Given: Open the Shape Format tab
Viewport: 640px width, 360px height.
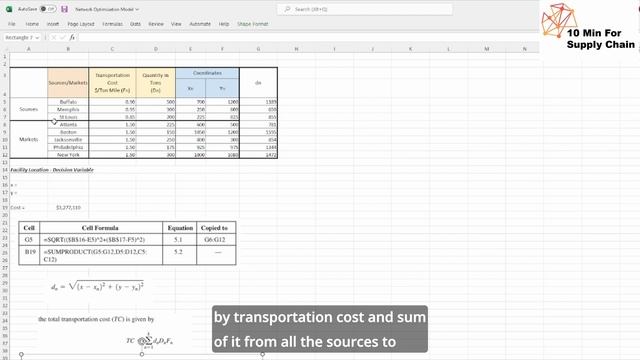Looking at the screenshot, I should point(253,24).
